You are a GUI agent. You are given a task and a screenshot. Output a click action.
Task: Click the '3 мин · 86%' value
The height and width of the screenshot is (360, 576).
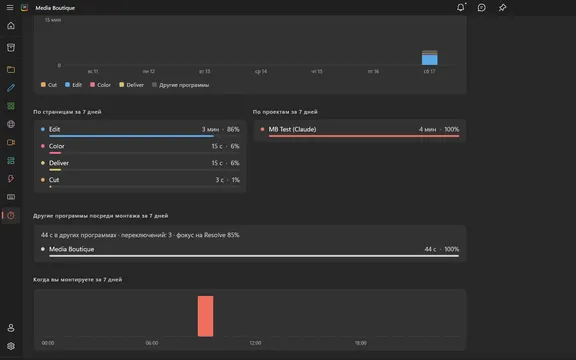point(220,129)
